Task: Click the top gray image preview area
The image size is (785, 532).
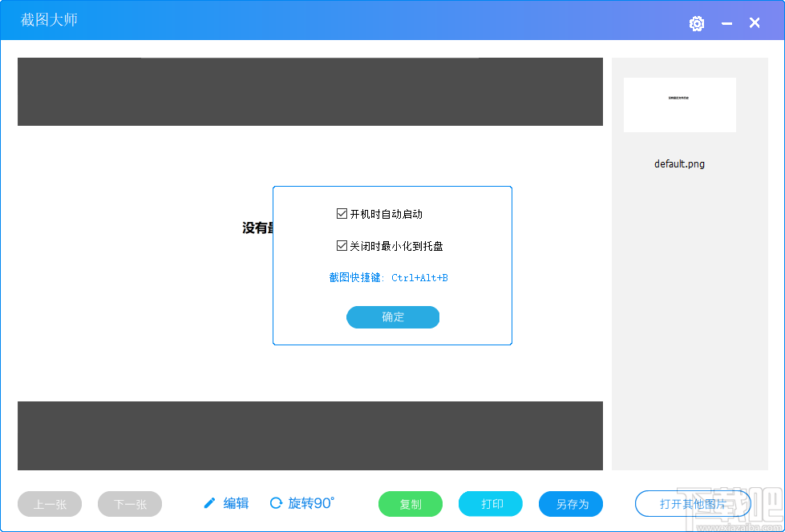Action: 310,91
